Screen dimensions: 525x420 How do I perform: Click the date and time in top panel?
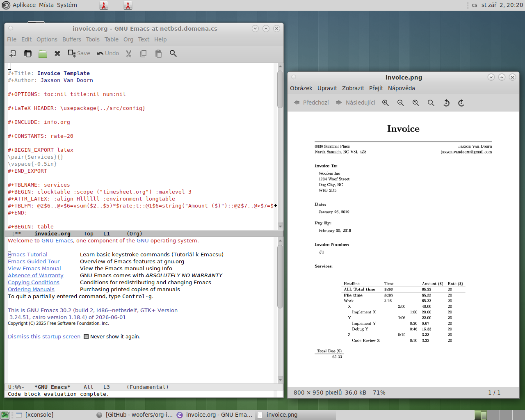coord(502,5)
